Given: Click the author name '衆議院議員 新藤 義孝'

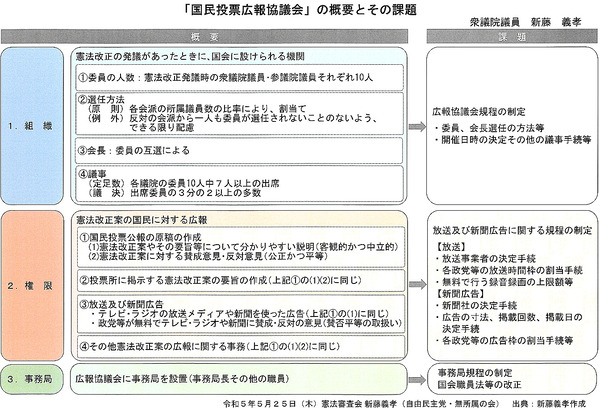Looking at the screenshot, I should (525, 22).
